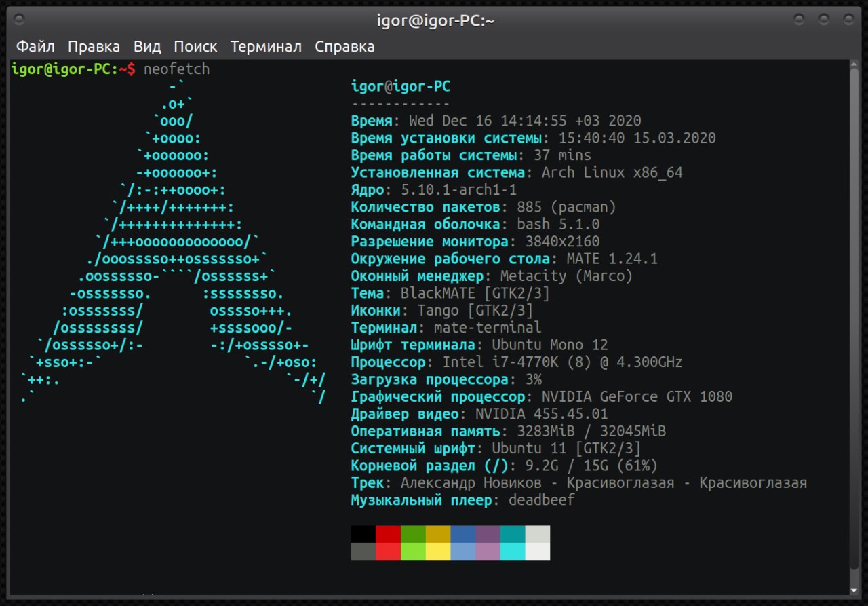The image size is (868, 606).
Task: Click the Время date line value
Action: 526,121
